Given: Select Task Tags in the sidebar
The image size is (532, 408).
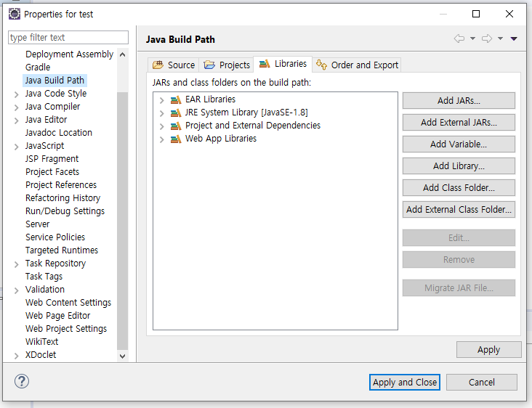Looking at the screenshot, I should [x=44, y=277].
